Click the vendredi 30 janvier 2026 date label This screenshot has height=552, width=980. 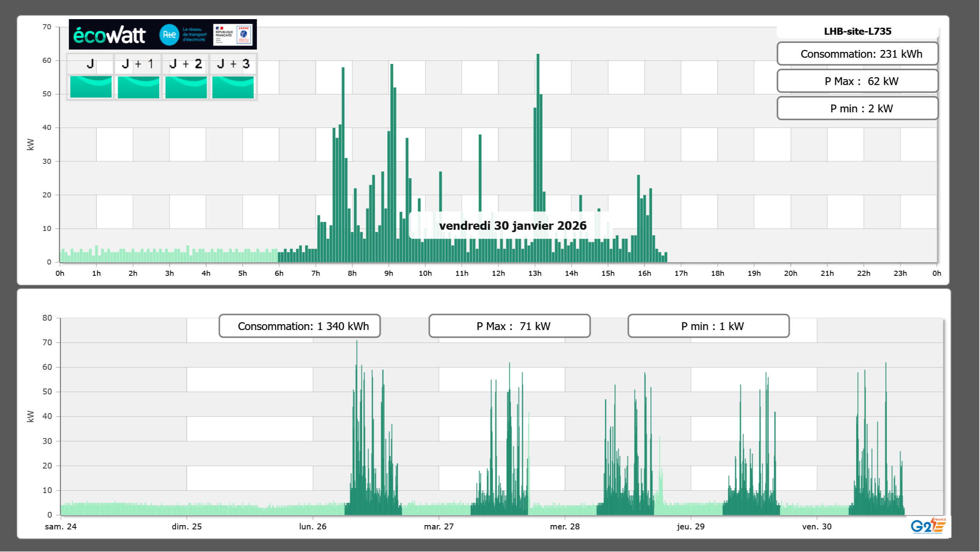(512, 225)
